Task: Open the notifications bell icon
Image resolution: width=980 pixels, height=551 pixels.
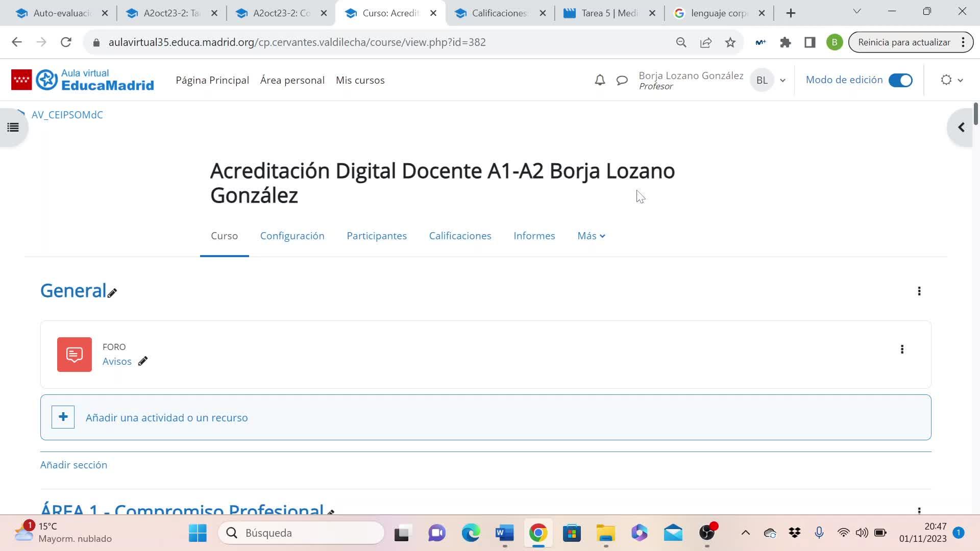Action: (x=600, y=80)
